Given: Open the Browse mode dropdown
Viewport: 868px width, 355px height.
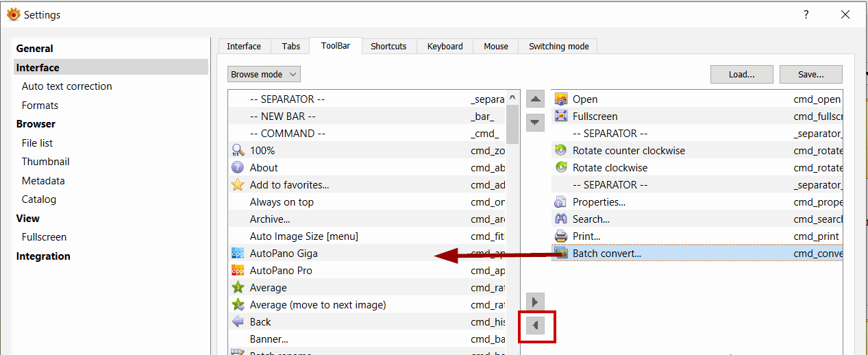Looking at the screenshot, I should [264, 74].
